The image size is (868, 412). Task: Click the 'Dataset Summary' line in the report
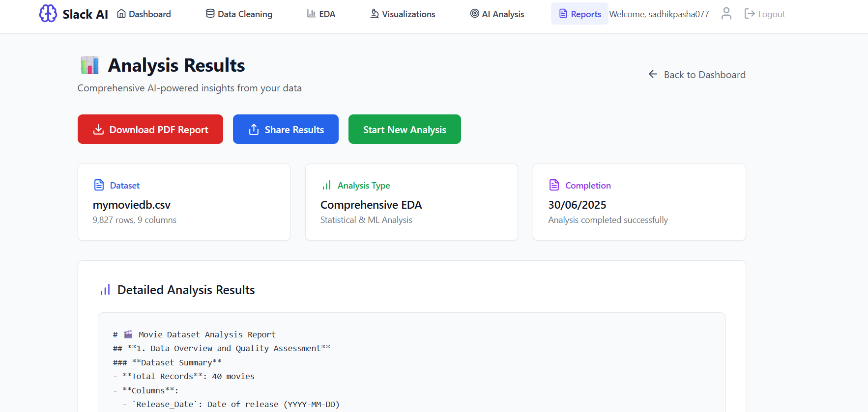coord(167,362)
